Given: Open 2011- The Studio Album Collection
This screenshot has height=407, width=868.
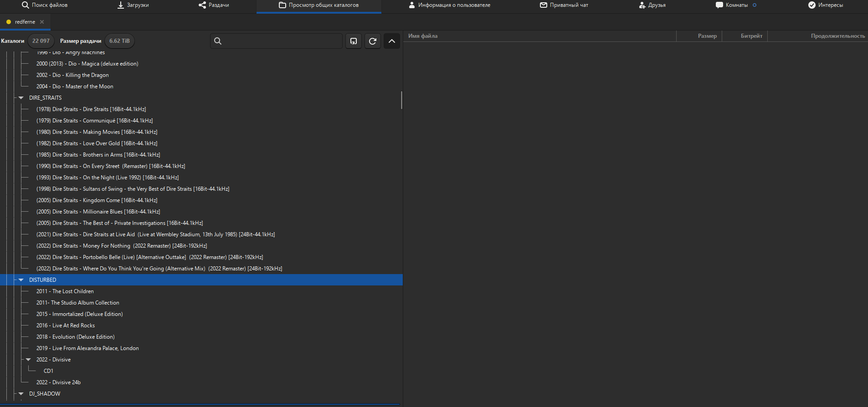Looking at the screenshot, I should pos(78,303).
